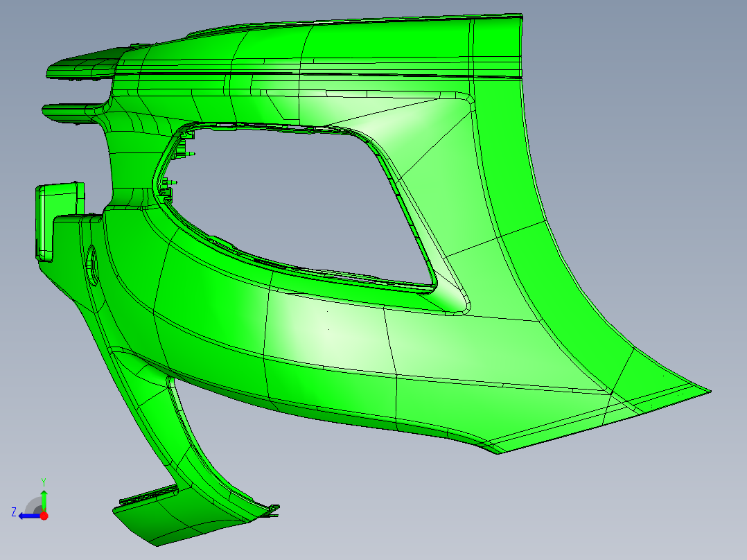
Task: Click the green Y axis arrow of the triad
Action: click(44, 500)
